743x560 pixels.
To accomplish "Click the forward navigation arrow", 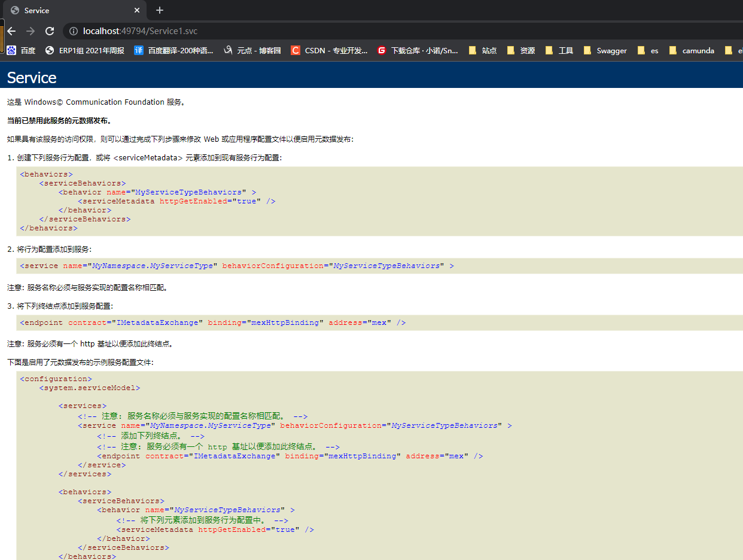I will coord(31,31).
